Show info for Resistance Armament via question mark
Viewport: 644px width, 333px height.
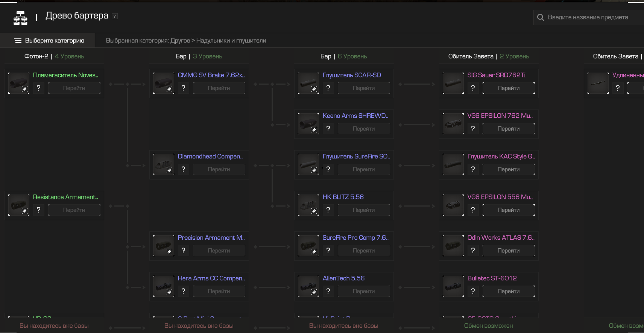pyautogui.click(x=38, y=210)
